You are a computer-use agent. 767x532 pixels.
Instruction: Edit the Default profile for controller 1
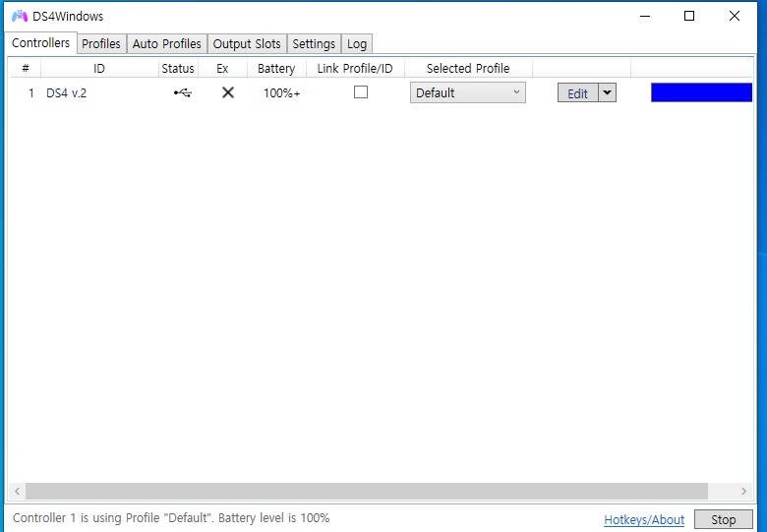click(577, 92)
